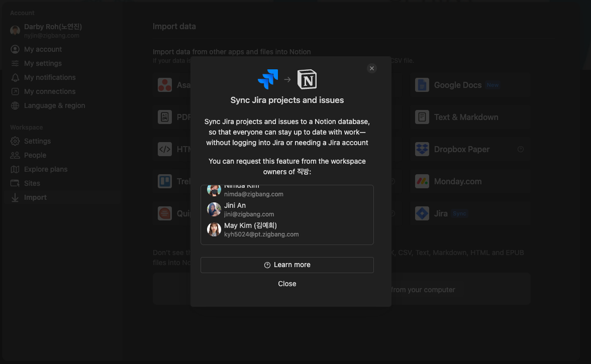Choose the Jira import icon in the list
This screenshot has height=364, width=591.
422,213
